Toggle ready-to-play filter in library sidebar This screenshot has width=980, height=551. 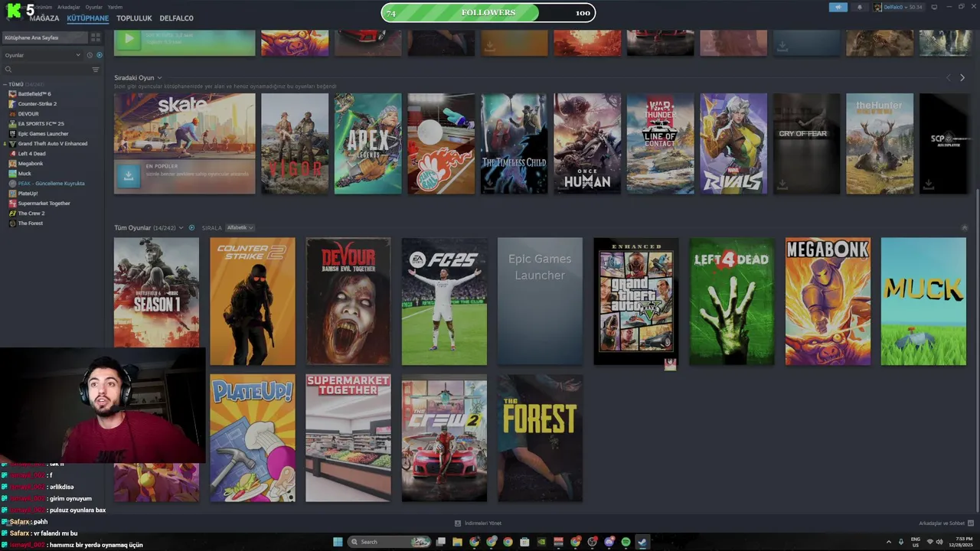coord(100,55)
